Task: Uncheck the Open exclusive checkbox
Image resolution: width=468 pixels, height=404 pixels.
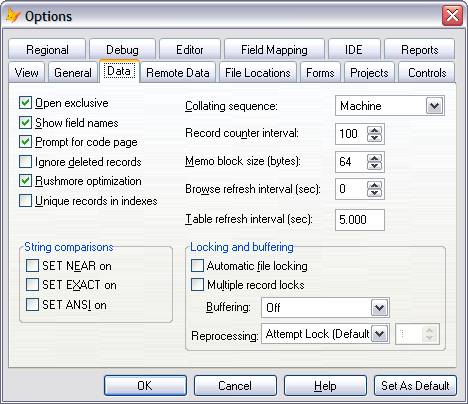Action: 25,103
